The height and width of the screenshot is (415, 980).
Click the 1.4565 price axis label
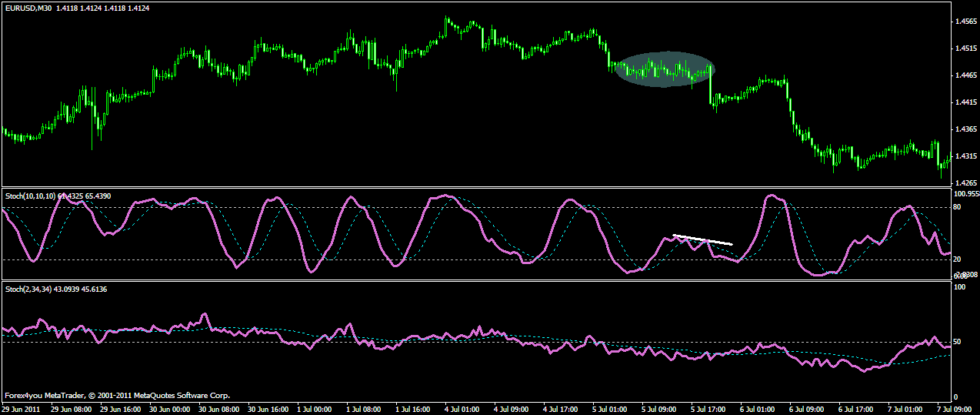pyautogui.click(x=965, y=22)
